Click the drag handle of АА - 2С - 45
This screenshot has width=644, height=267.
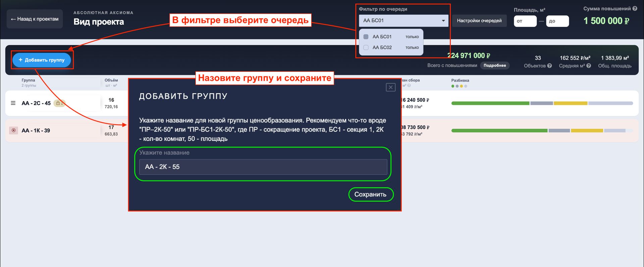pos(13,103)
